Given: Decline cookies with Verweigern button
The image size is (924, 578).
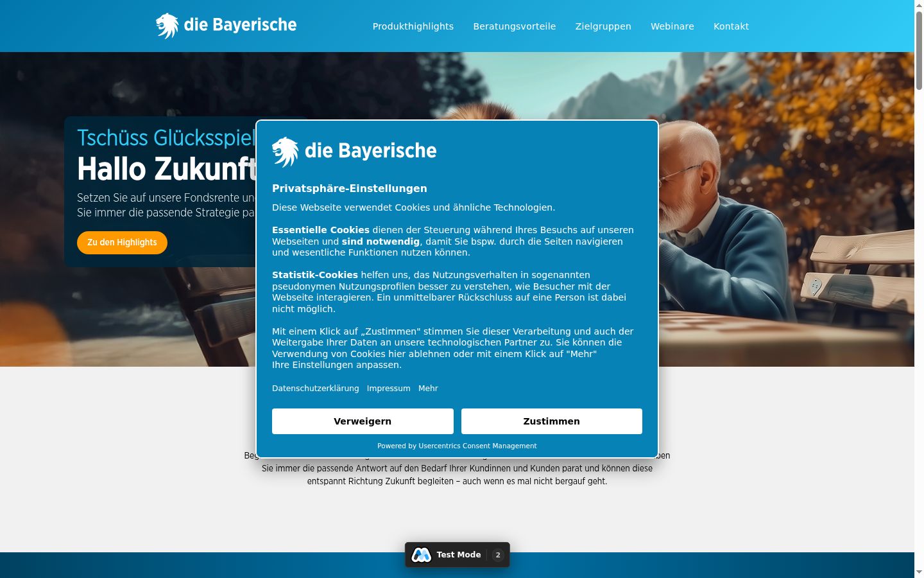Looking at the screenshot, I should point(363,421).
